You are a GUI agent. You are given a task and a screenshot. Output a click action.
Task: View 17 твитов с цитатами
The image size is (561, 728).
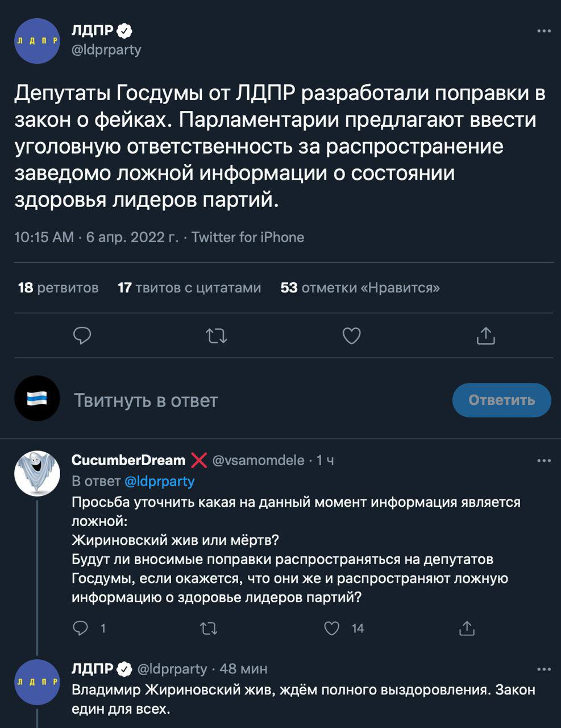coord(189,288)
